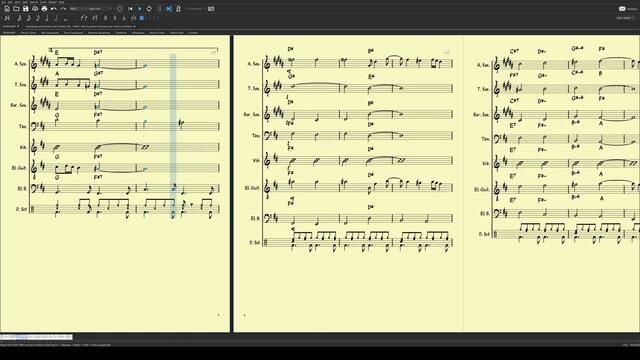Select the 'Tbn.' staff label on the left page

coord(23,126)
